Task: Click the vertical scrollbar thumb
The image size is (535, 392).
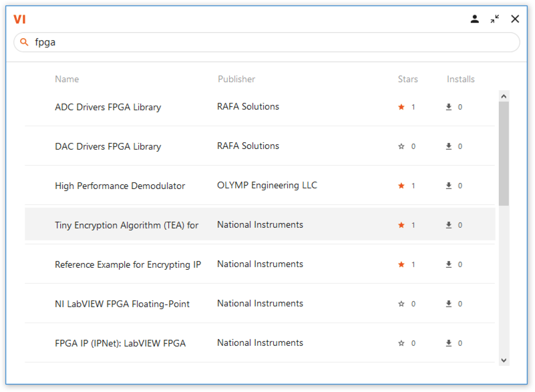Action: tap(504, 154)
